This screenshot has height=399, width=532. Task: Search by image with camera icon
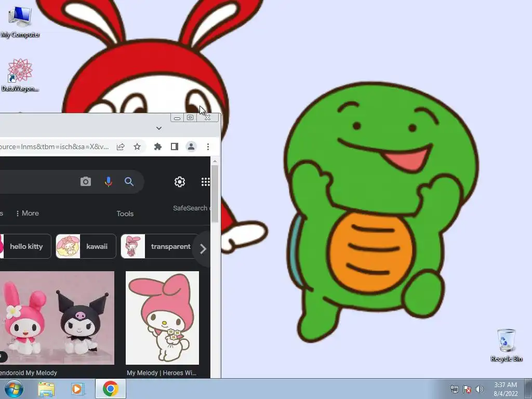(x=86, y=181)
